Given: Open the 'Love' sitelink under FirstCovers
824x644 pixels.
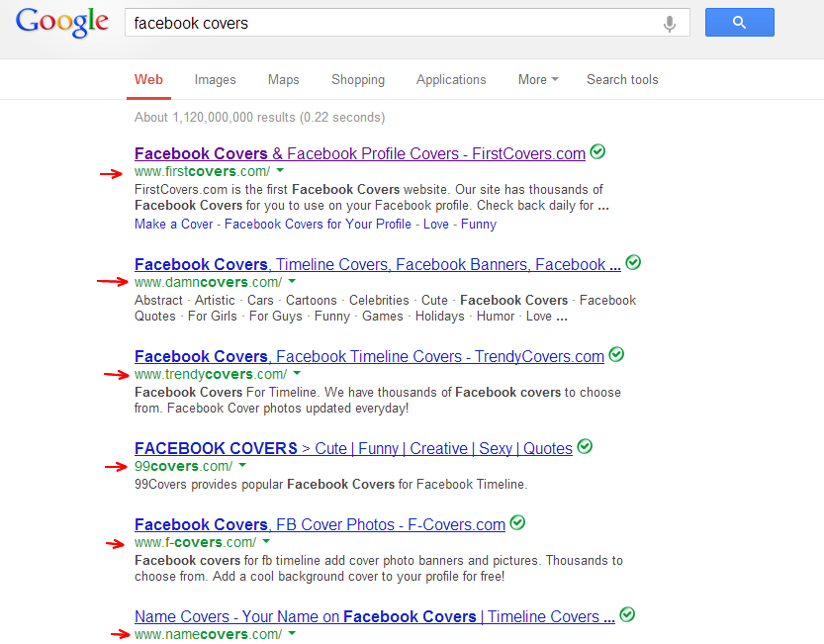Looking at the screenshot, I should point(436,224).
